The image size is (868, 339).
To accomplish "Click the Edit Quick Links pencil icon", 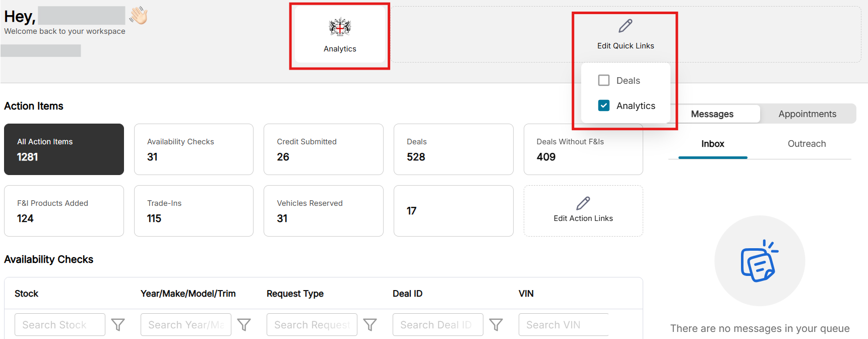I will [625, 26].
